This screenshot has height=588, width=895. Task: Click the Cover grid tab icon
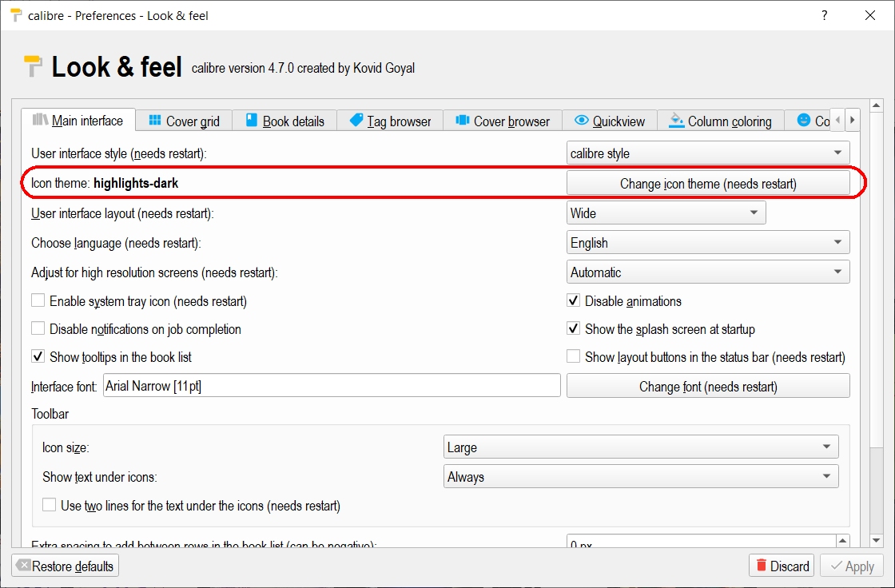coord(155,121)
